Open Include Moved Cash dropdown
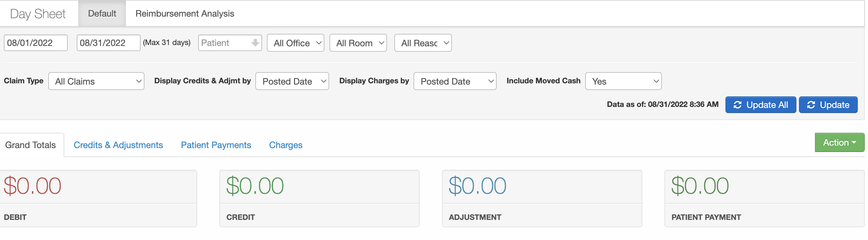The width and height of the screenshot is (868, 240). coord(624,81)
